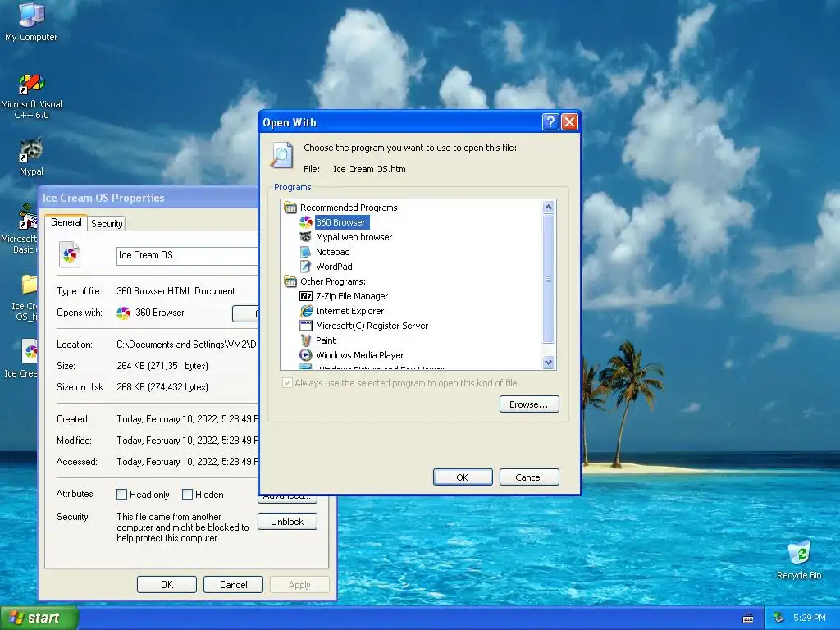
Task: Click '264 KB (271,351 bytes)' size value
Action: coord(162,366)
